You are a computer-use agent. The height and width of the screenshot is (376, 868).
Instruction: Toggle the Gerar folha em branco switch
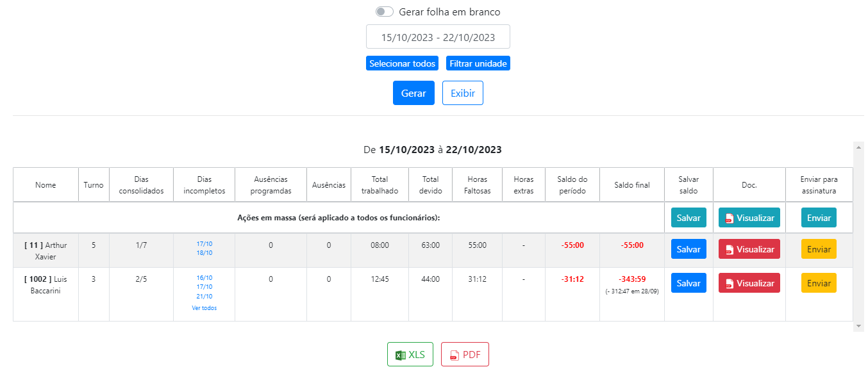pos(385,12)
